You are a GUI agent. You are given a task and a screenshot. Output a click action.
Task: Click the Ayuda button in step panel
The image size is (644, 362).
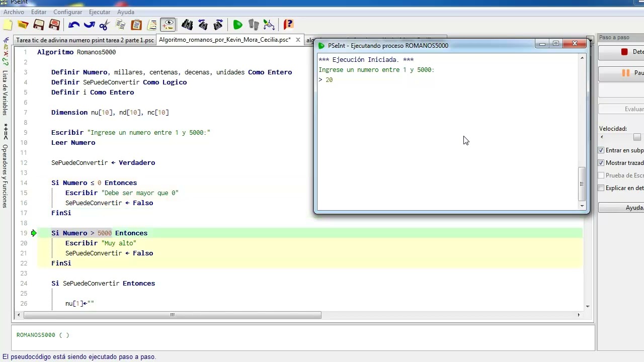621,208
